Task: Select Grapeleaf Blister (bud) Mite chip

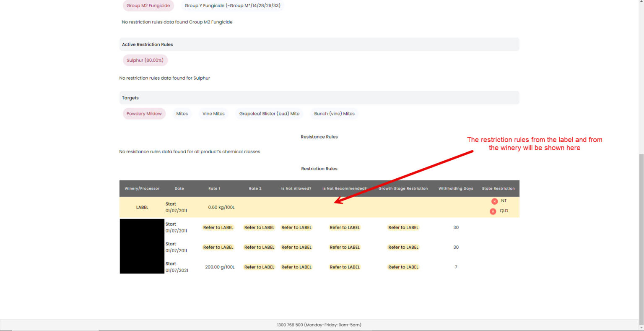Action: (270, 114)
